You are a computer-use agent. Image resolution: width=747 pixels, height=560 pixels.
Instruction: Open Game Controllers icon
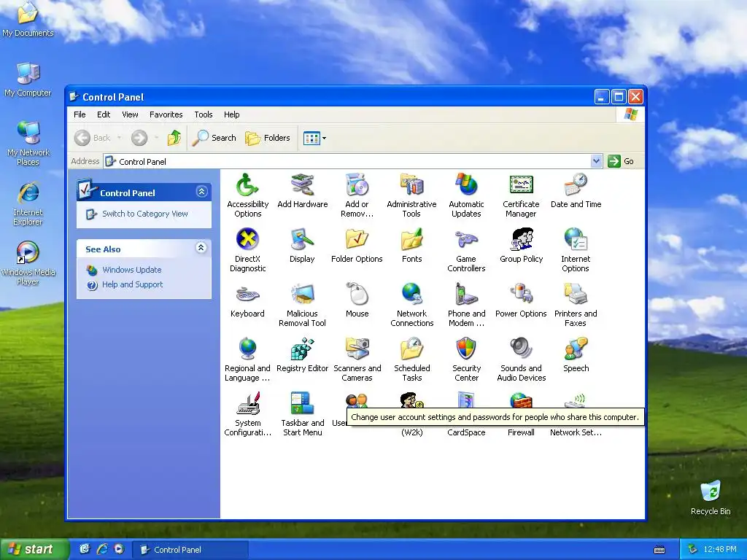coord(466,239)
